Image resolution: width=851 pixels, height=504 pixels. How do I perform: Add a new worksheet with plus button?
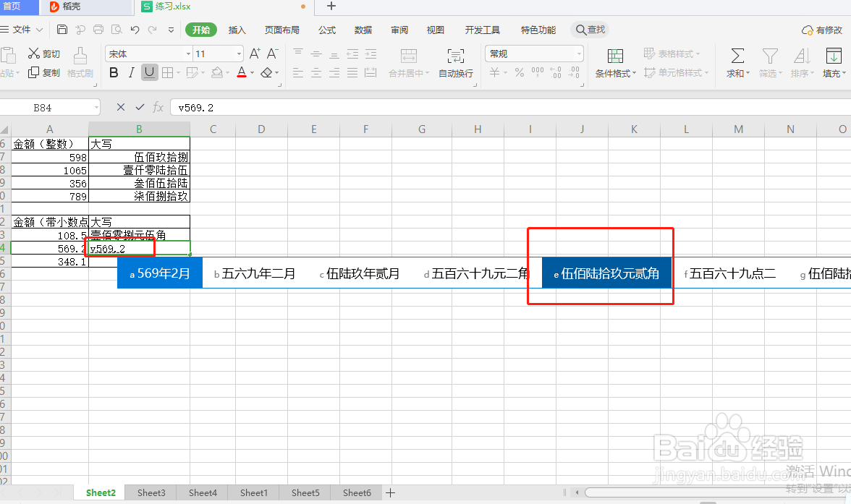click(390, 492)
